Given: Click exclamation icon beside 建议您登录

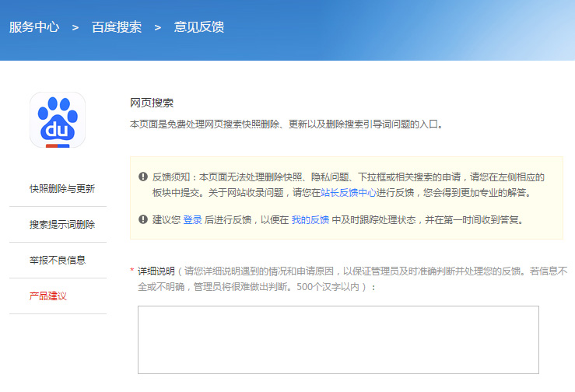Looking at the screenshot, I should pos(143,219).
